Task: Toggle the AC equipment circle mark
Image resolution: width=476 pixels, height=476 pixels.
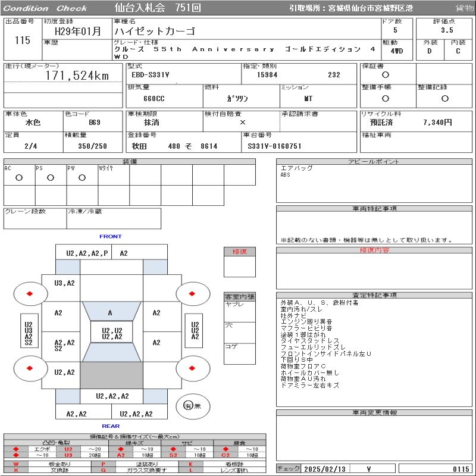Action: point(19,177)
